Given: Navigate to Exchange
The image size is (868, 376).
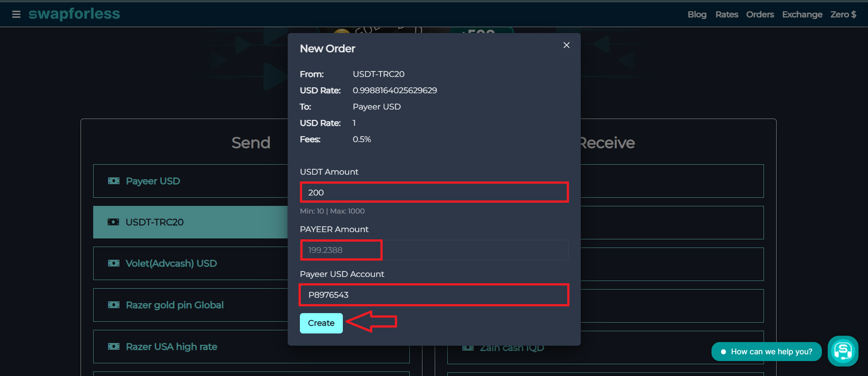Looking at the screenshot, I should [x=802, y=14].
